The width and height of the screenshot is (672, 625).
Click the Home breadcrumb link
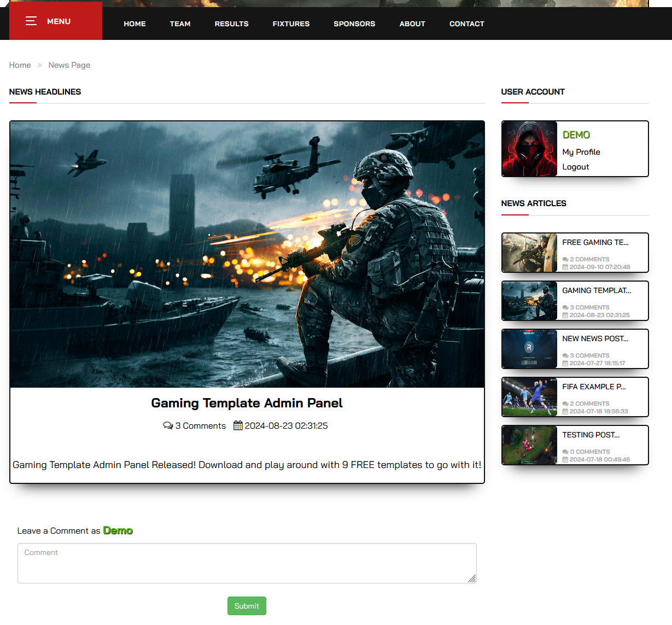click(x=20, y=65)
